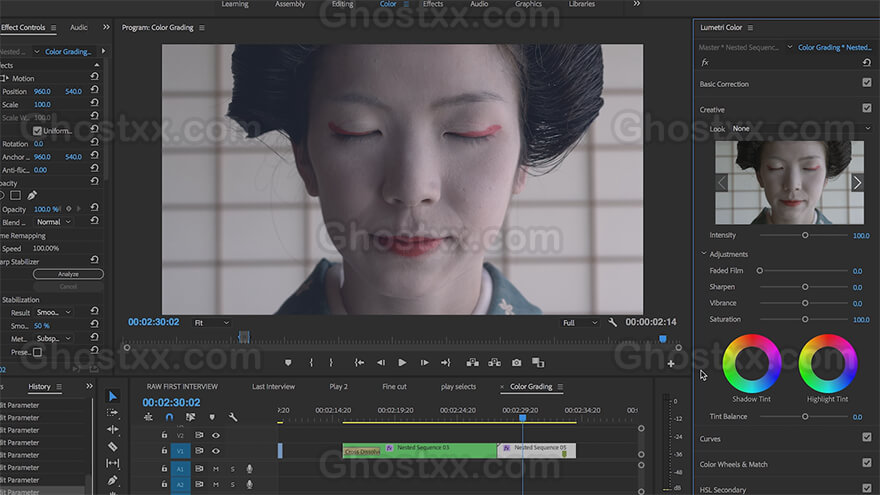Export frame with camera icon
The image size is (880, 495).
coord(516,363)
